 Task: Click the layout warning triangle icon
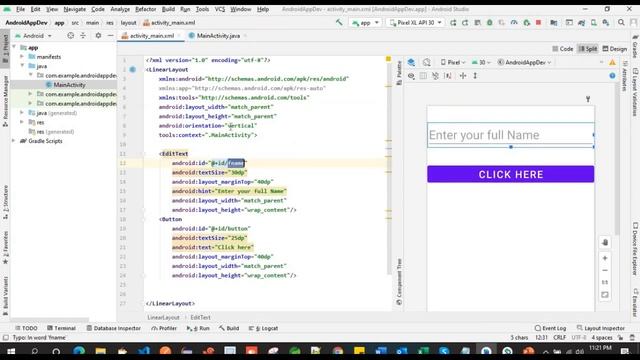[612, 62]
